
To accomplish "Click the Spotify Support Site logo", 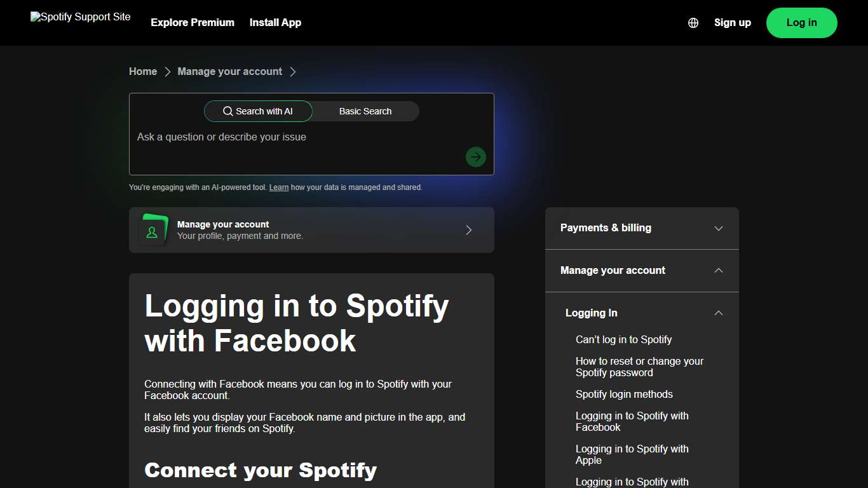I will [x=80, y=17].
